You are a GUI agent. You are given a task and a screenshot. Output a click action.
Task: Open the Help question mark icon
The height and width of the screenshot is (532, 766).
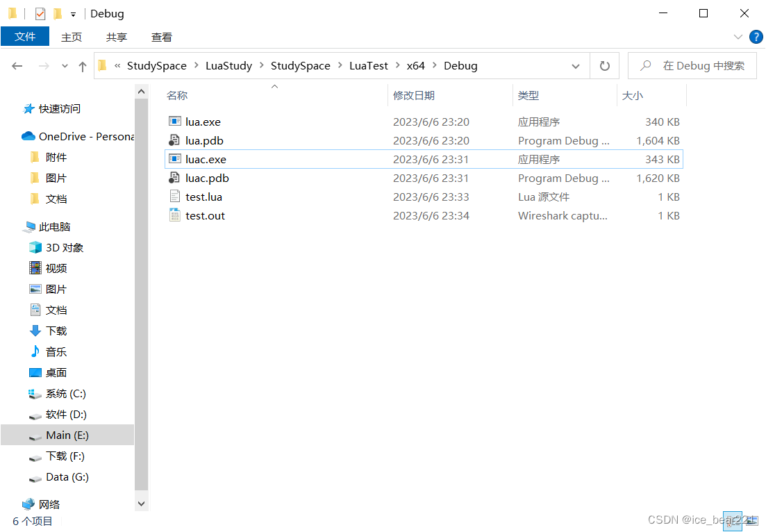pos(756,37)
